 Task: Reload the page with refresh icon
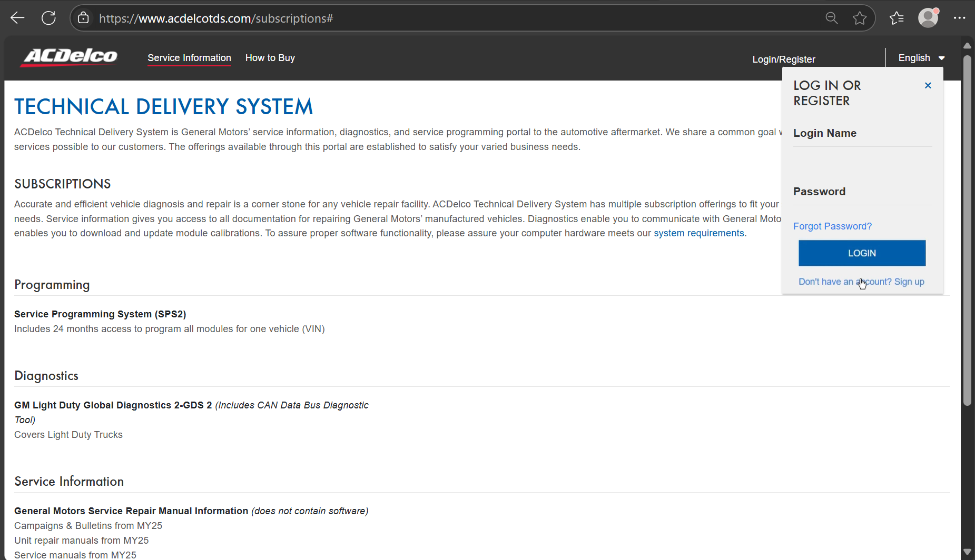48,18
